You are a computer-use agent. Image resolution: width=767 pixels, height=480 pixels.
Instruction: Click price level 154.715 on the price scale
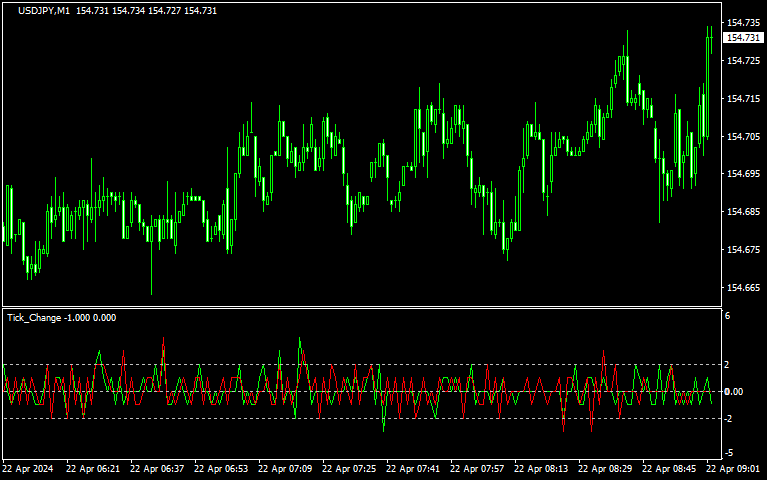(x=744, y=99)
